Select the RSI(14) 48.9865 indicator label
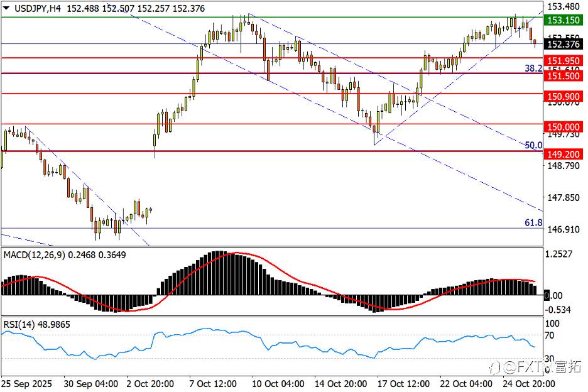Screen dimensions: 588x392 pos(36,325)
